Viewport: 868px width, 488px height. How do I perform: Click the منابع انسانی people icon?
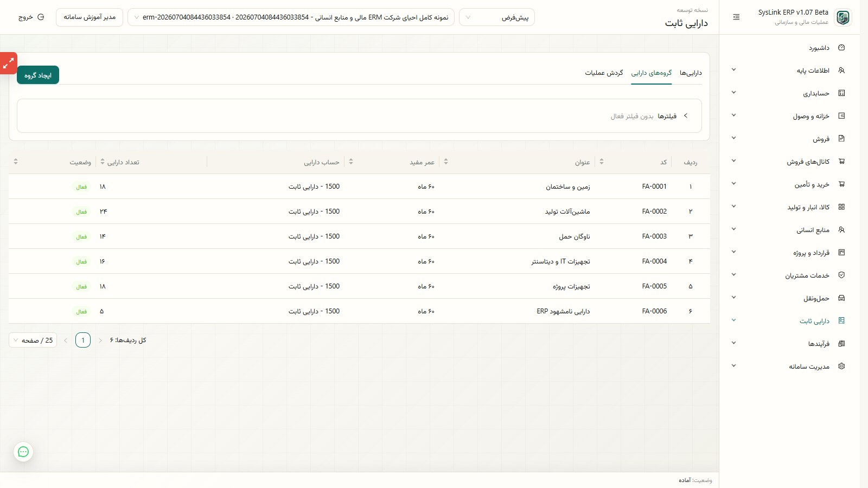tap(841, 230)
